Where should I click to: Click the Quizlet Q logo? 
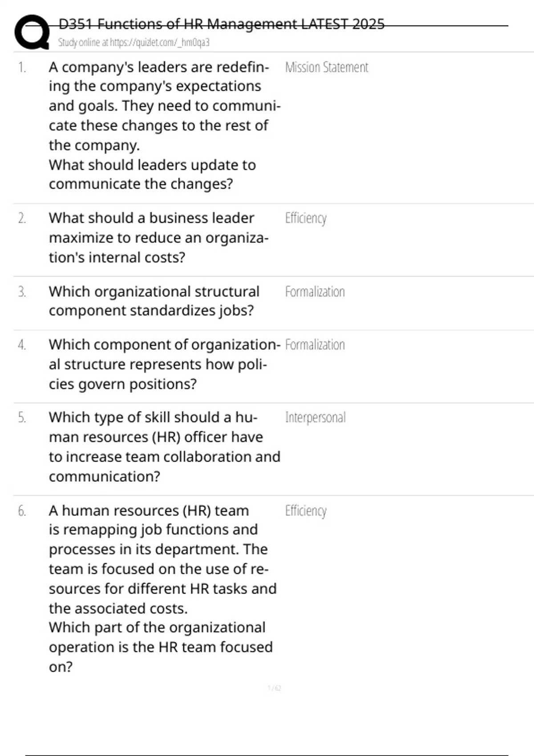(32, 32)
